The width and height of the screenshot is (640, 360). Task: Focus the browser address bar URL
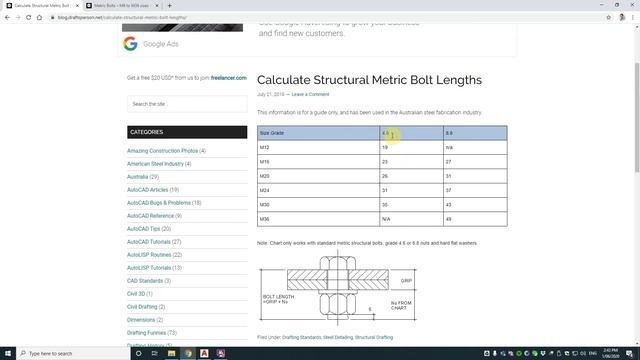(122, 18)
